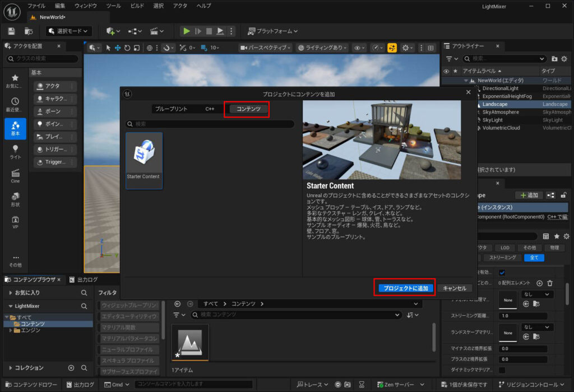Open the プラットフォーム dropdown
The width and height of the screenshot is (574, 392).
point(273,31)
